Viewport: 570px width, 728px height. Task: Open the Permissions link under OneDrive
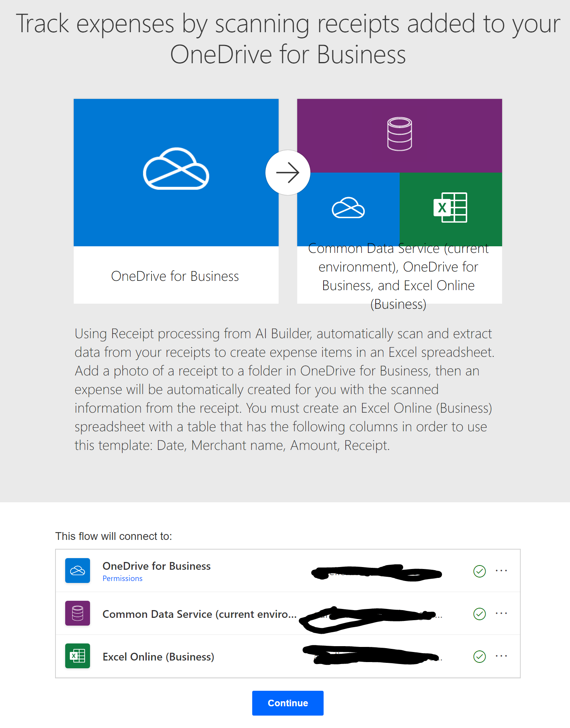coord(122,578)
